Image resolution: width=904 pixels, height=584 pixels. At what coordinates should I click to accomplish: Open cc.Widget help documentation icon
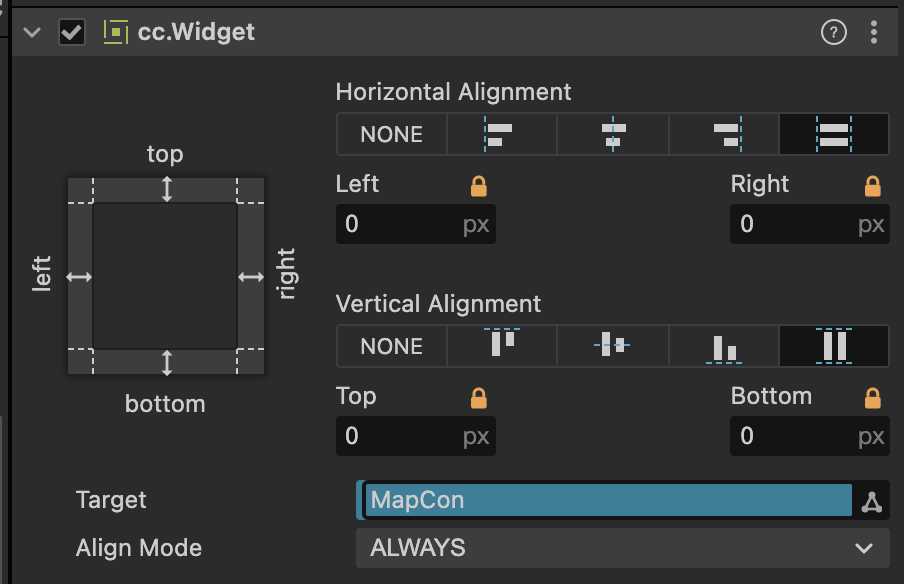(x=833, y=32)
